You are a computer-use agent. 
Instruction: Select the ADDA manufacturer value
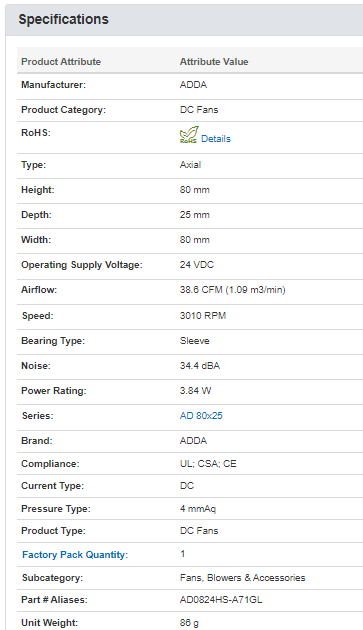[x=193, y=85]
